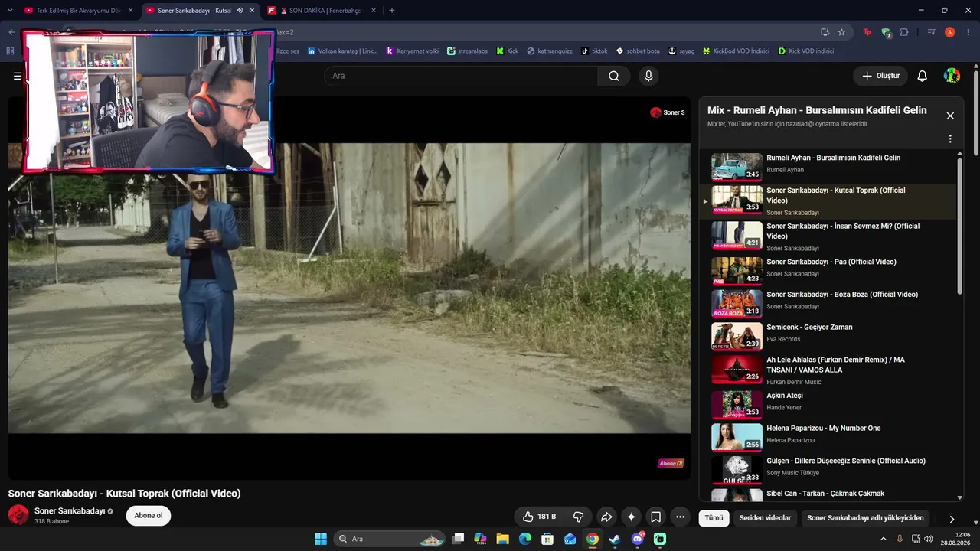Switch to the SON DAKİKA Fenerbahçe tab
The width and height of the screenshot is (980, 551).
(x=322, y=11)
